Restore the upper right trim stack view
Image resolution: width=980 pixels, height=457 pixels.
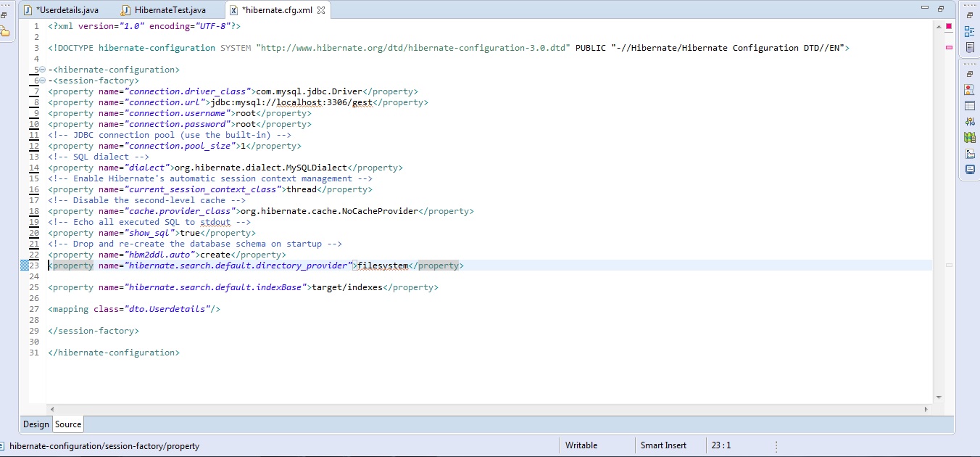[x=969, y=15]
